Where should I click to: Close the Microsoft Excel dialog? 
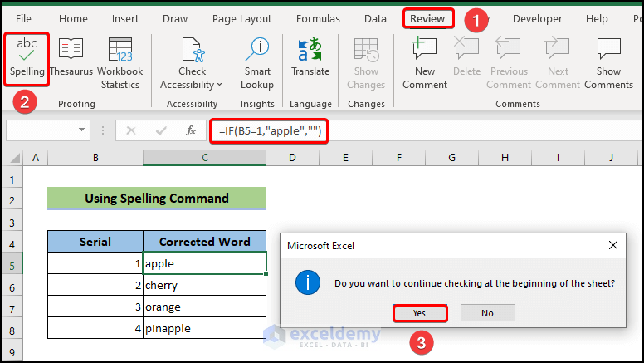(612, 245)
